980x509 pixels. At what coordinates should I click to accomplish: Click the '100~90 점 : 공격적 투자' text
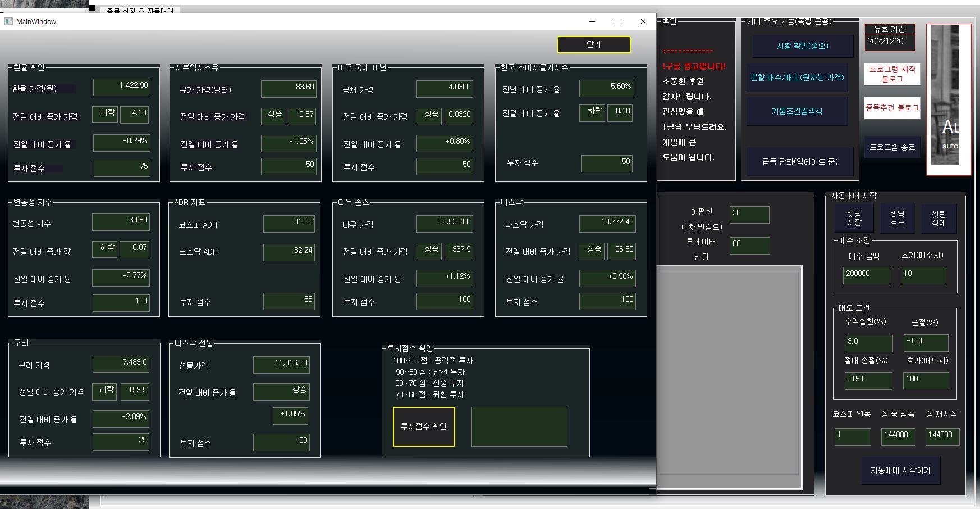pos(433,361)
